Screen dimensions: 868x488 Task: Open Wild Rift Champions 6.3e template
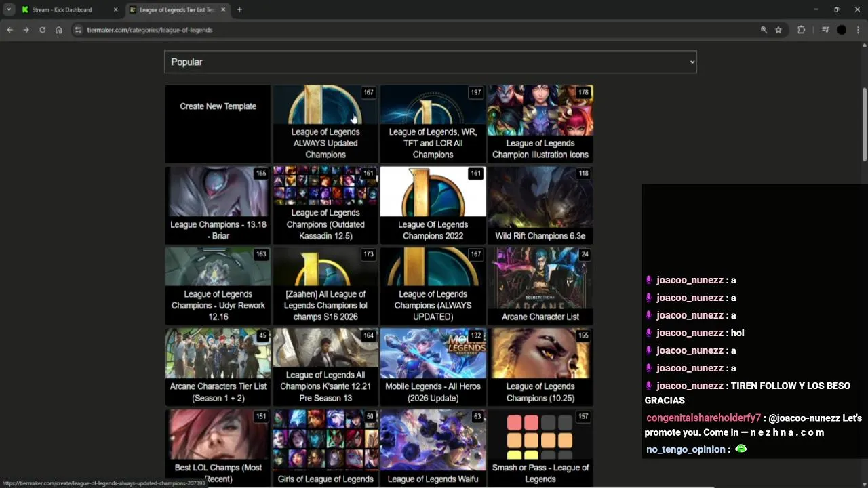point(540,205)
